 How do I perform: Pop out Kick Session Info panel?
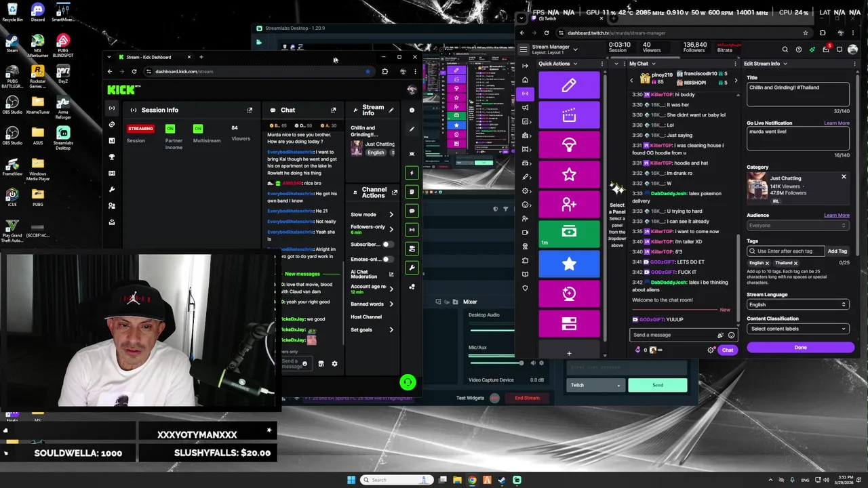(250, 110)
